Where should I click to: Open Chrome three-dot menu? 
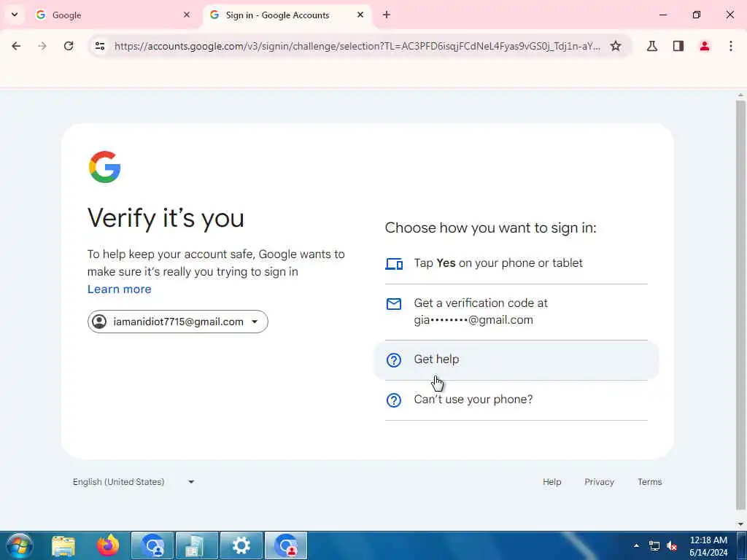[x=731, y=46]
